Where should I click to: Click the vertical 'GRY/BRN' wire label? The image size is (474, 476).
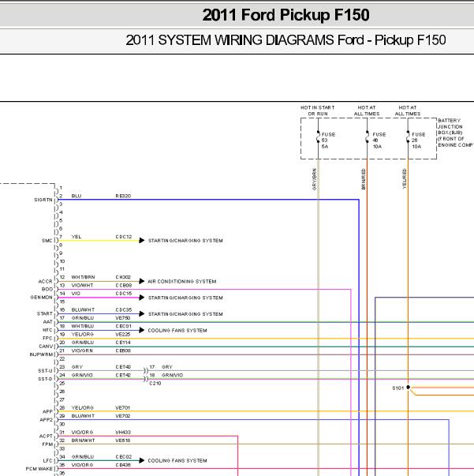pyautogui.click(x=314, y=179)
